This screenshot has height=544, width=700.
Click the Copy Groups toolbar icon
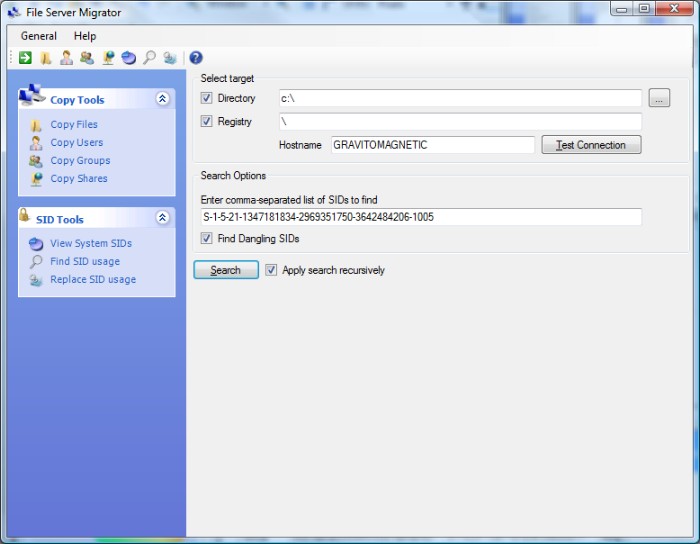click(x=87, y=58)
